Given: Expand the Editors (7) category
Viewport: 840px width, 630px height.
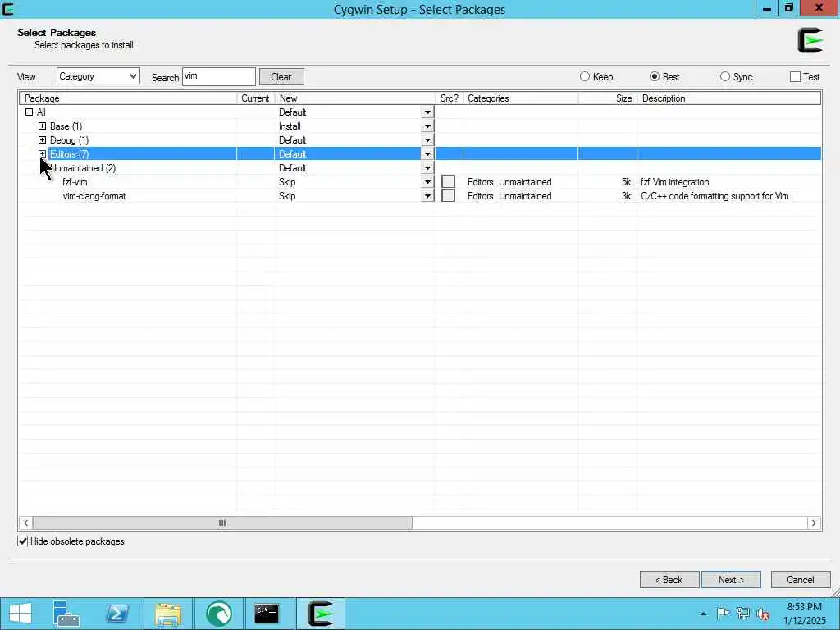Looking at the screenshot, I should [x=43, y=153].
